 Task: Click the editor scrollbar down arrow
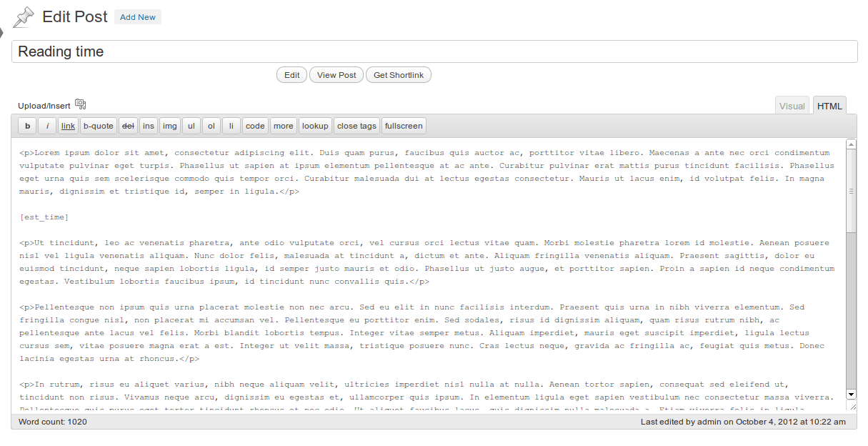pos(851,394)
